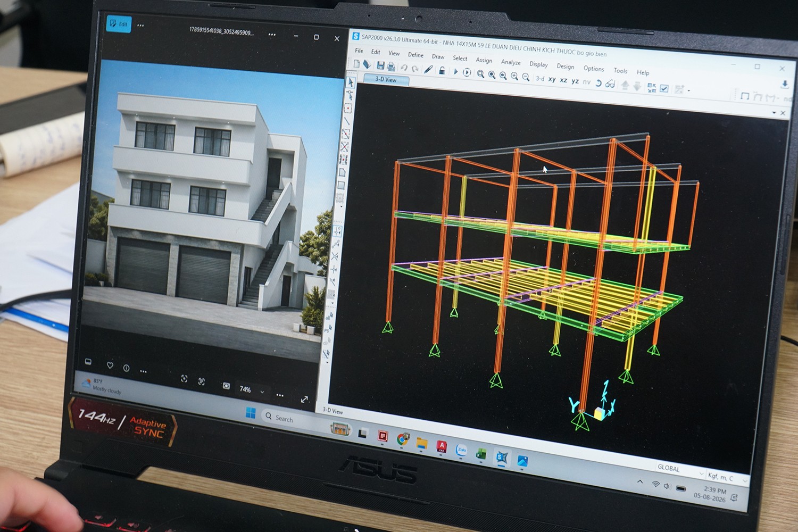Select the Draw Rectangular Area tool

pos(341,185)
